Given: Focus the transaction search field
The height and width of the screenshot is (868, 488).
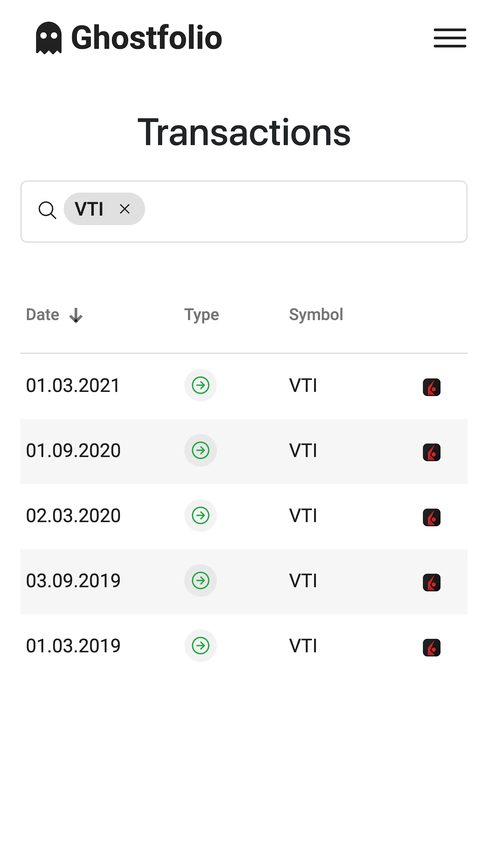Looking at the screenshot, I should 303,211.
